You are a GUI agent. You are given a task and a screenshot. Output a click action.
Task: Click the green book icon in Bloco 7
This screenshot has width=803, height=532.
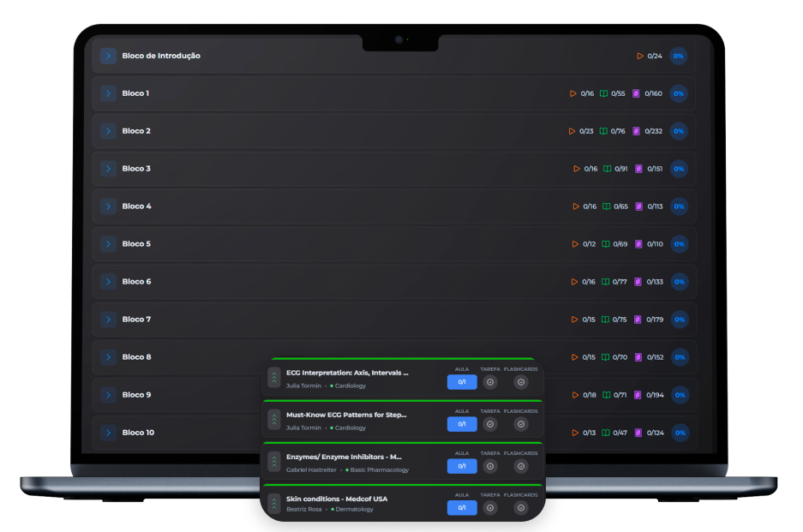pos(606,320)
